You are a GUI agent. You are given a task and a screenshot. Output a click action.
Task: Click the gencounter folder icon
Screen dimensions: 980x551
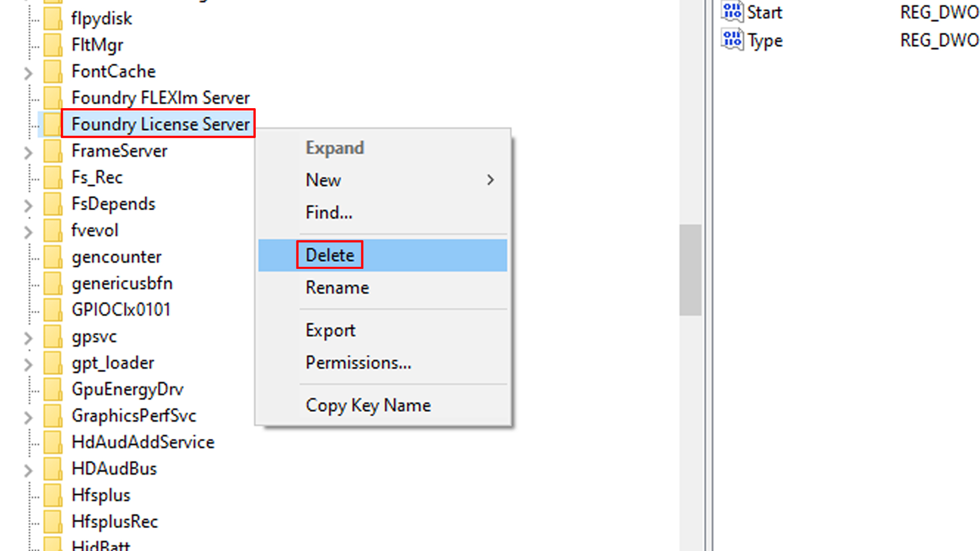point(53,257)
